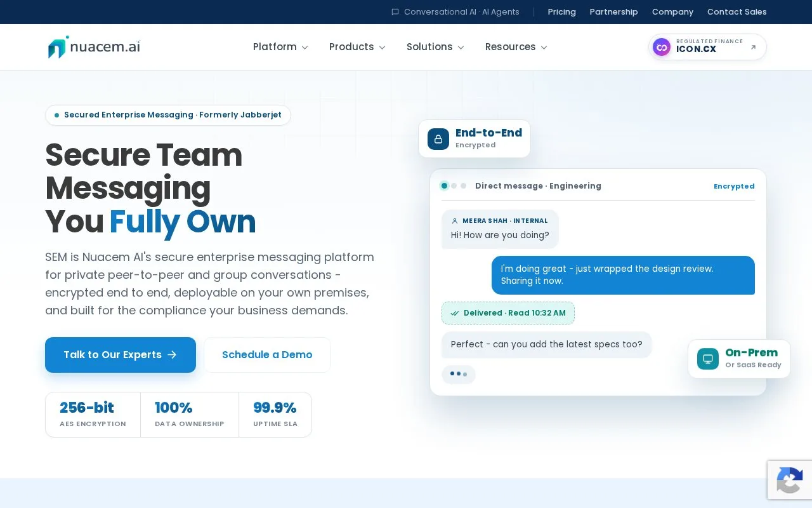Click the Encrypted label in chat header
Image resolution: width=812 pixels, height=508 pixels.
pyautogui.click(x=734, y=186)
